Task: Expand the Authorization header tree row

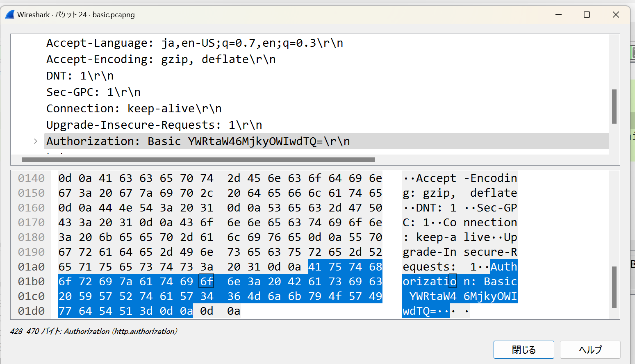Action: click(x=36, y=141)
